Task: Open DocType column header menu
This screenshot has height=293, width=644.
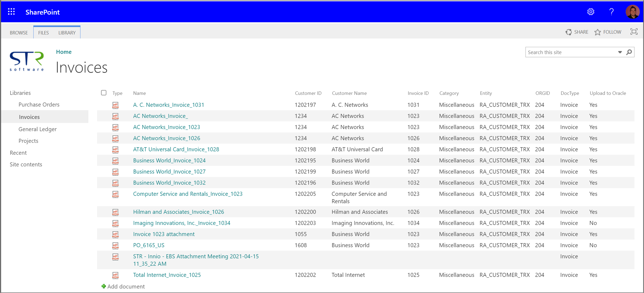Action: point(570,93)
